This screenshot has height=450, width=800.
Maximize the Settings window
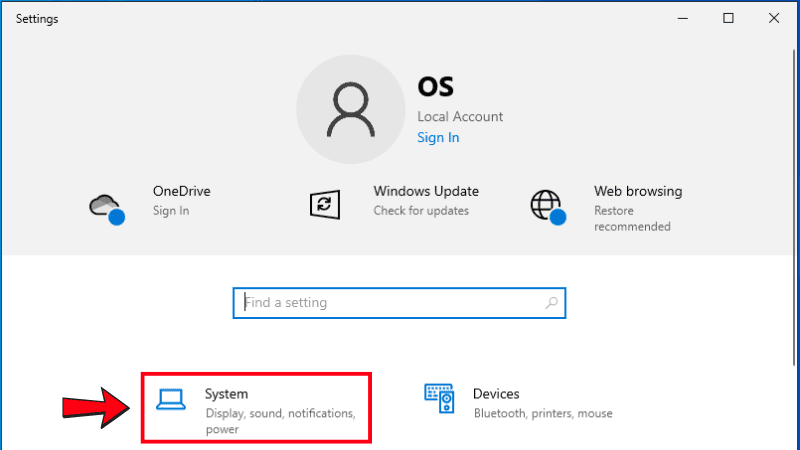tap(728, 18)
